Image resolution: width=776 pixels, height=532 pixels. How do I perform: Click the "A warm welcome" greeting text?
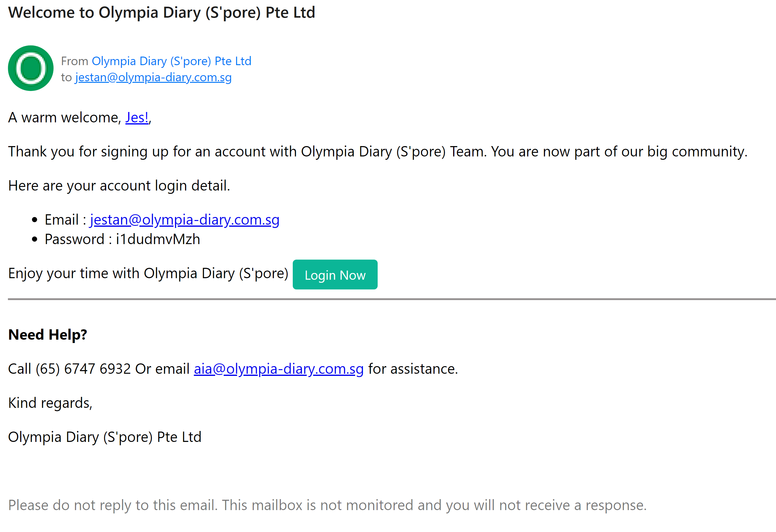tap(65, 117)
